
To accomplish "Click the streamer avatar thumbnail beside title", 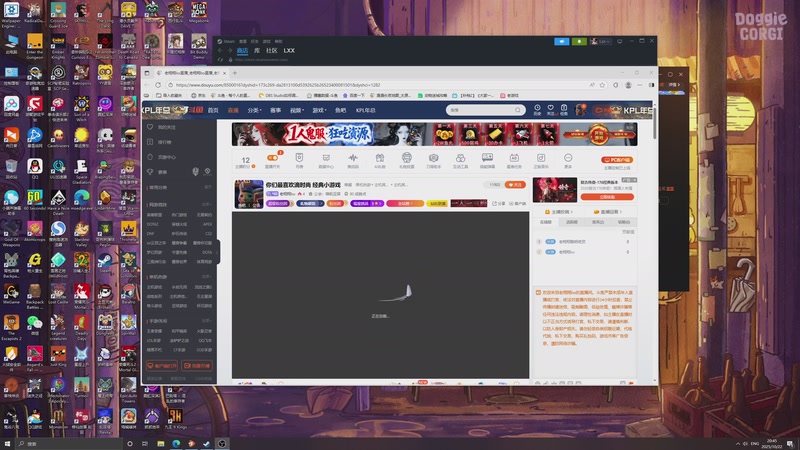I will point(249,194).
